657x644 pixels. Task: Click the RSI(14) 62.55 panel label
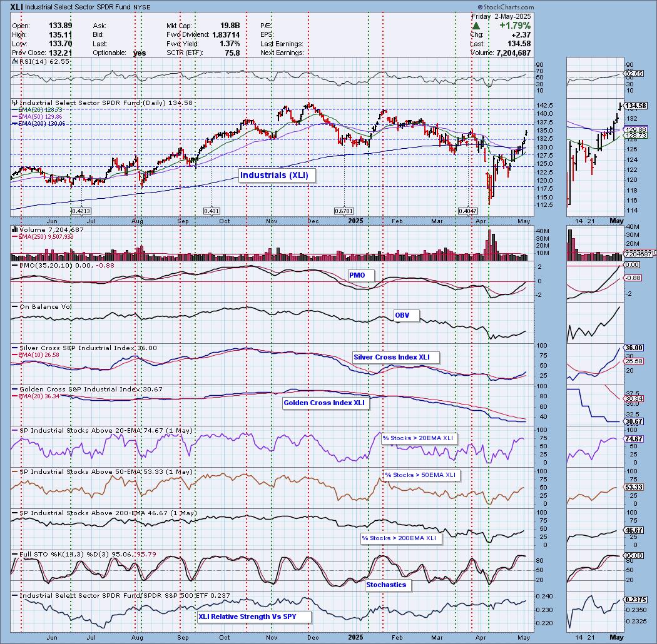click(44, 61)
